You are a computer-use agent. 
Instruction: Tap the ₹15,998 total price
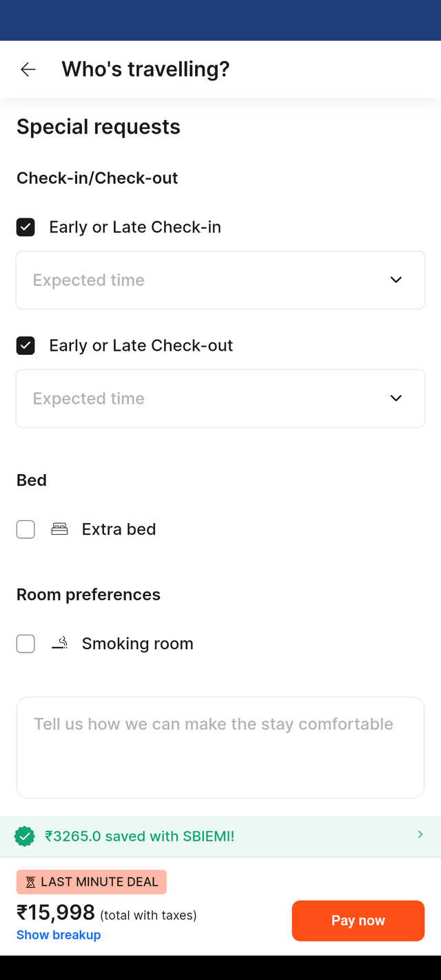[x=56, y=912]
